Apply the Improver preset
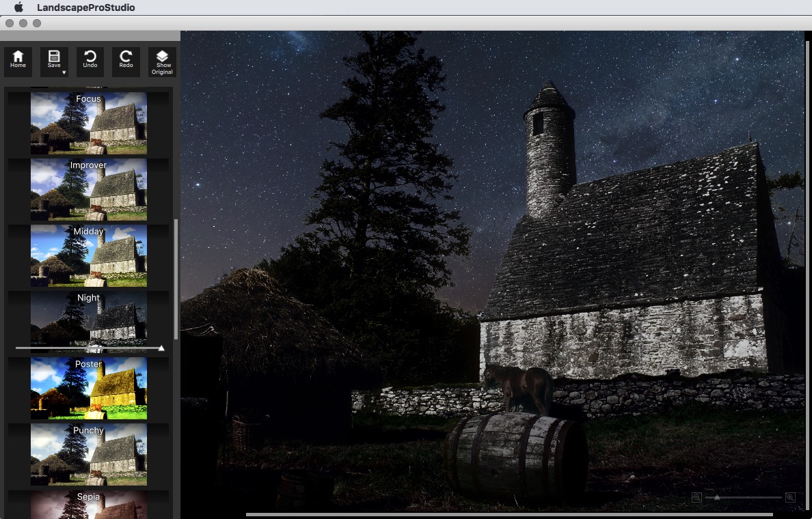This screenshot has height=519, width=812. click(88, 191)
